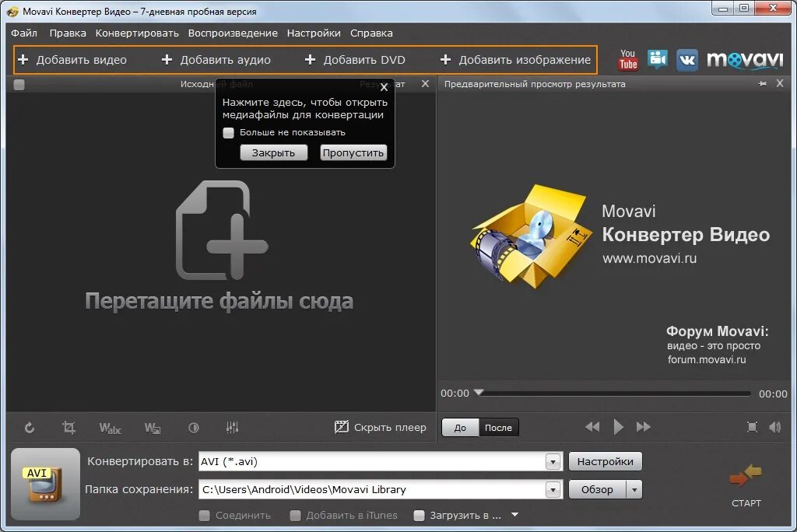Screen dimensions: 797x532
Task: Click Скрыть плеер to hide player
Action: pos(380,427)
